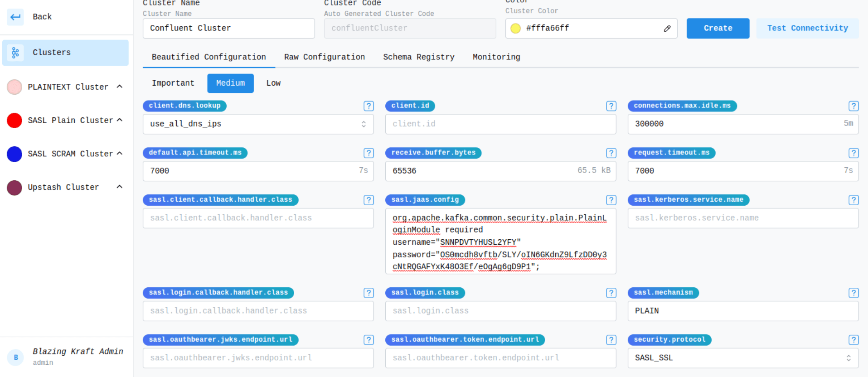This screenshot has width=868, height=377.
Task: Click the yellow cluster color swatch
Action: 515,29
